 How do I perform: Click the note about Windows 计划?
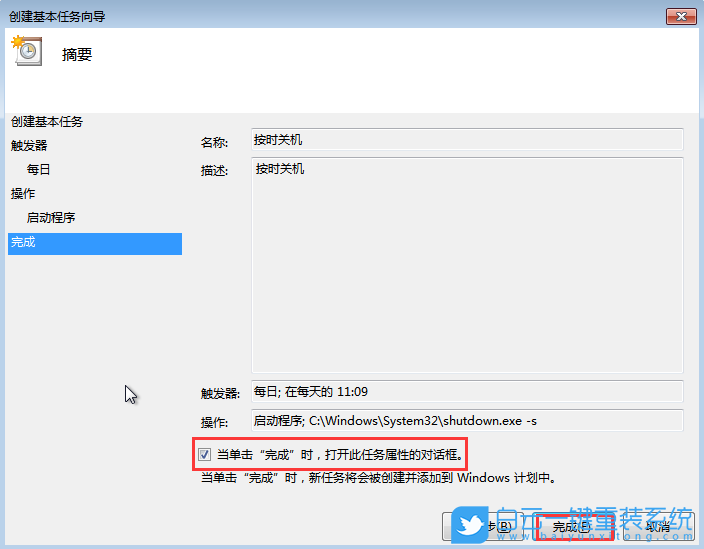(x=378, y=478)
